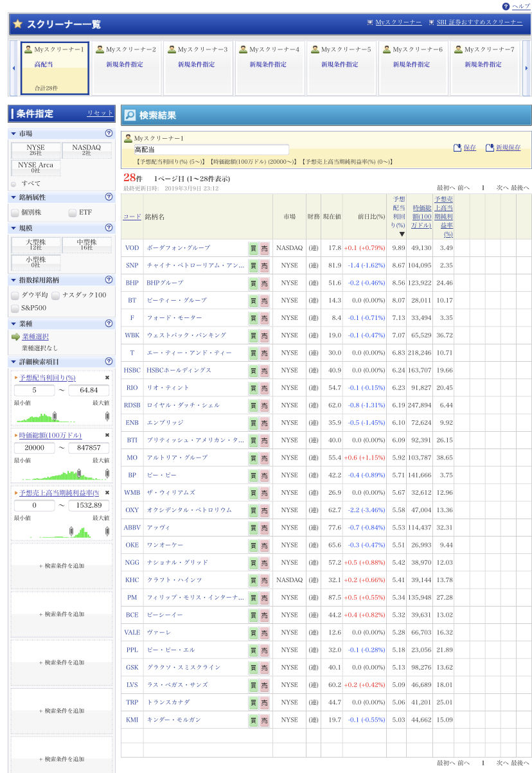Toggle the 大型株 12社 size filter
This screenshot has height=773, width=532.
point(35,245)
